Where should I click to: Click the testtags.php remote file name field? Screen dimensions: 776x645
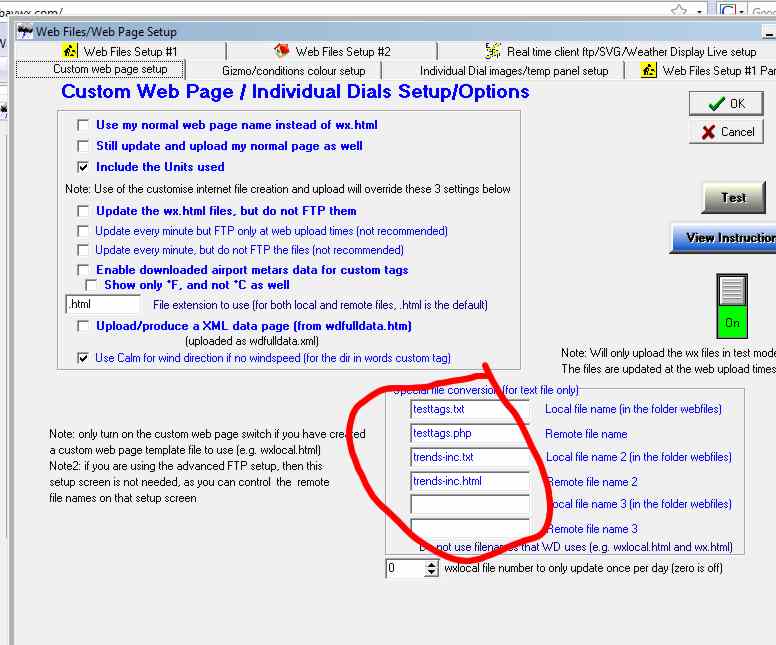click(x=470, y=433)
